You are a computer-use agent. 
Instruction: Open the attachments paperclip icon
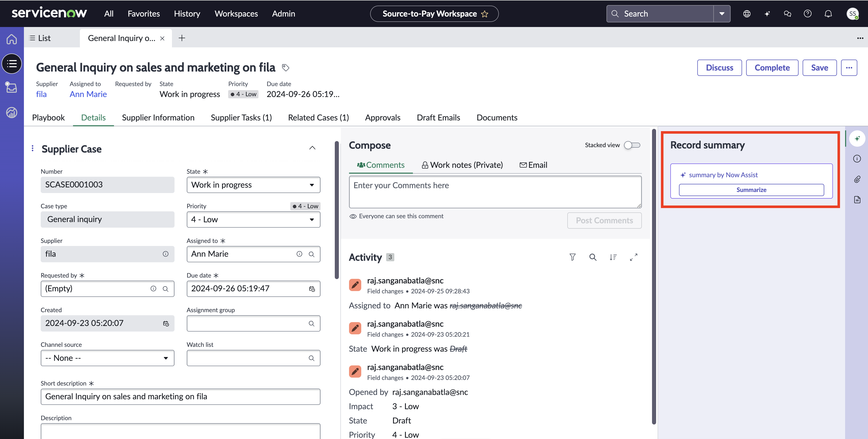[x=857, y=179]
